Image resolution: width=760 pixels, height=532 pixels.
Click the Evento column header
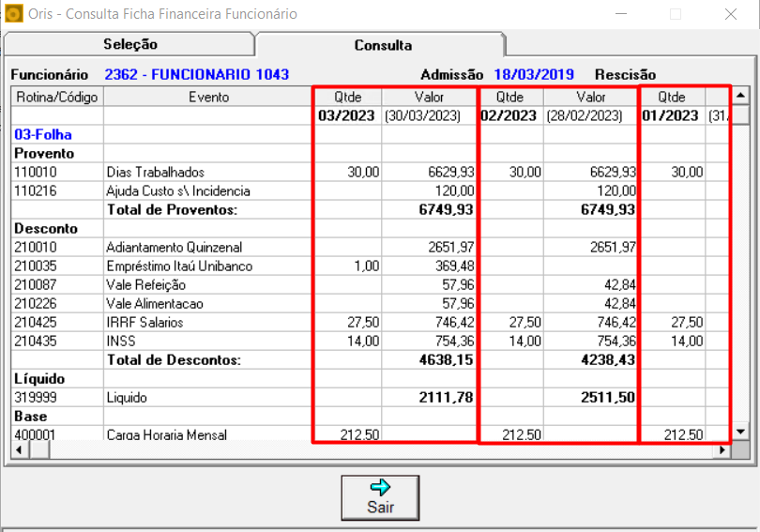208,97
